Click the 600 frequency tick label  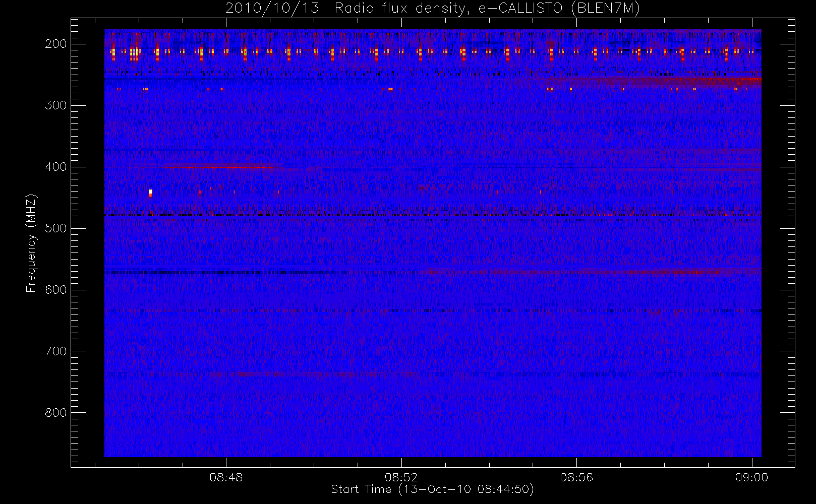(x=55, y=290)
